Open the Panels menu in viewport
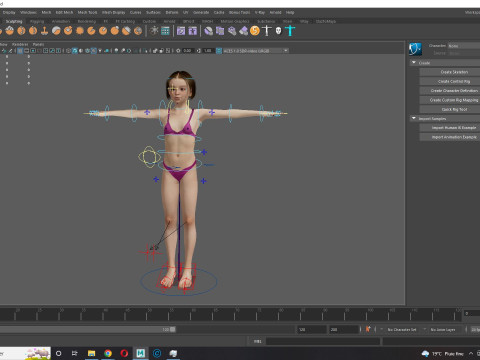Image resolution: width=480 pixels, height=360 pixels. (x=38, y=44)
